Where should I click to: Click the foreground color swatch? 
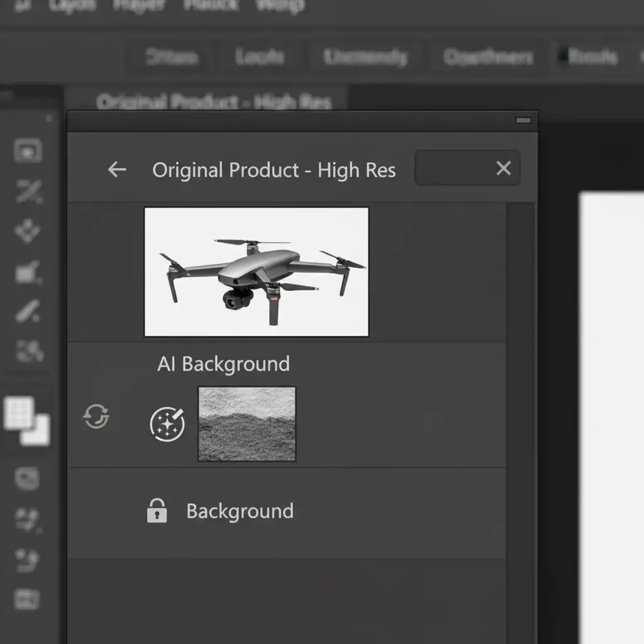(19, 413)
